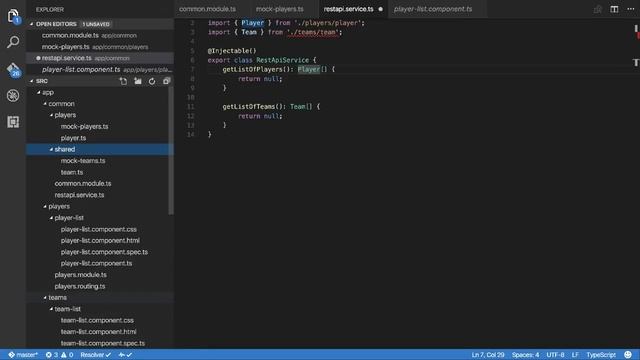Open mock-players.ts in file tree
This screenshot has height=360, width=640.
coord(84,127)
